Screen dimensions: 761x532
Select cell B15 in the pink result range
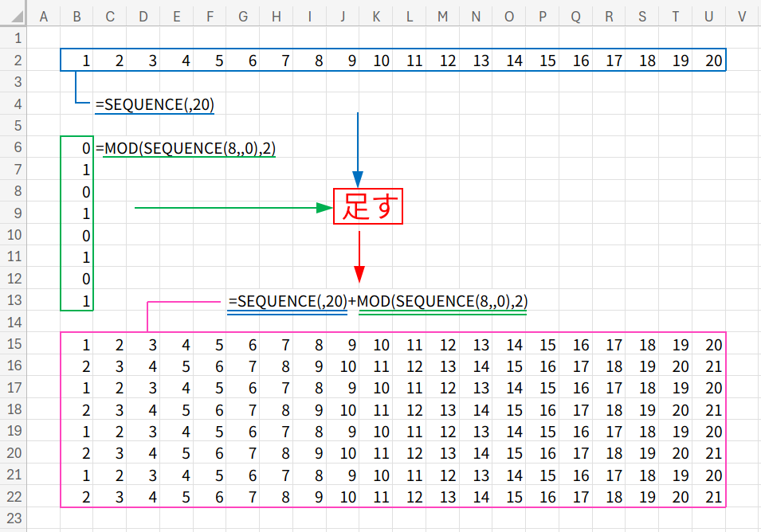[x=76, y=345]
